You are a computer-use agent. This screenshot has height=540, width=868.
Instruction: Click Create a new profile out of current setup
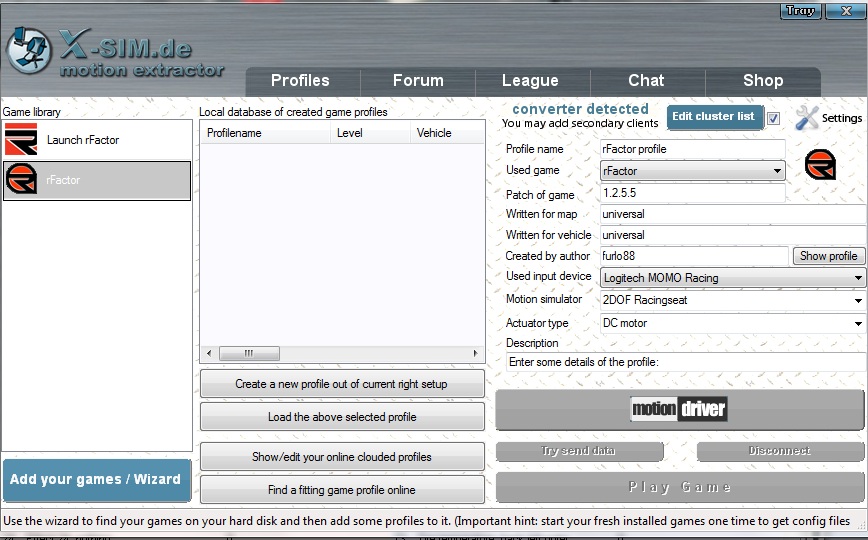342,384
